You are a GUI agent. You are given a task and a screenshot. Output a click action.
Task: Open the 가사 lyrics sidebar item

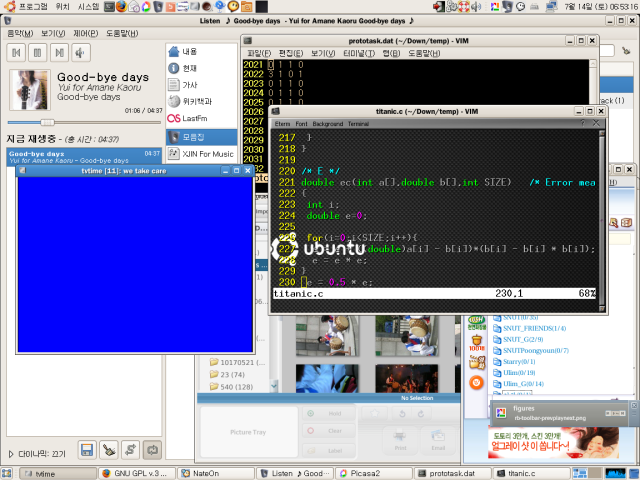[202, 85]
